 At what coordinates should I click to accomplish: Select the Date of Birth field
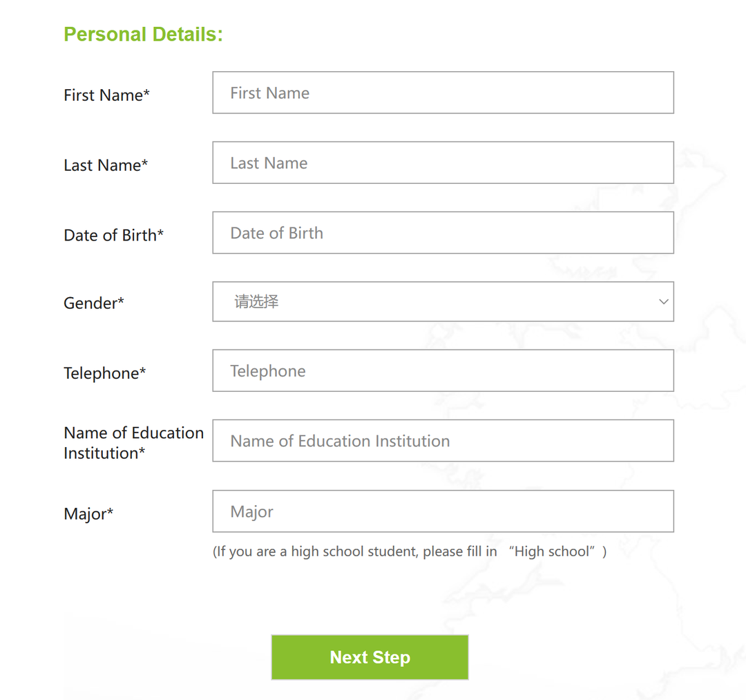point(443,233)
